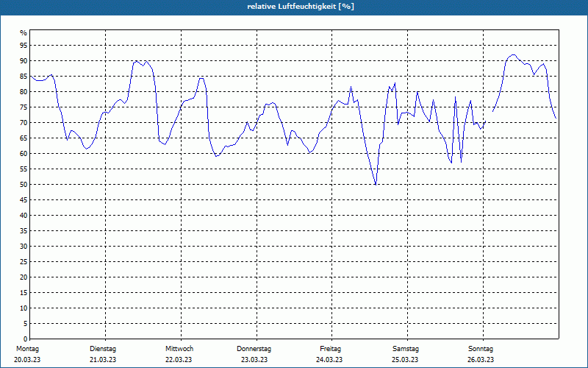Click the date label 26.03.23
Screen dimensions: 588x368
[481, 360]
